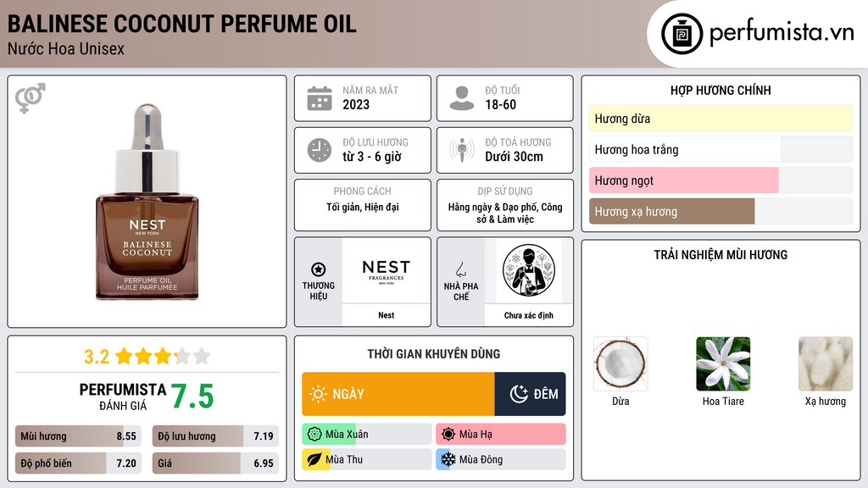Click the five-star rating row
Viewport: 868px width, 488px height.
pyautogui.click(x=163, y=357)
